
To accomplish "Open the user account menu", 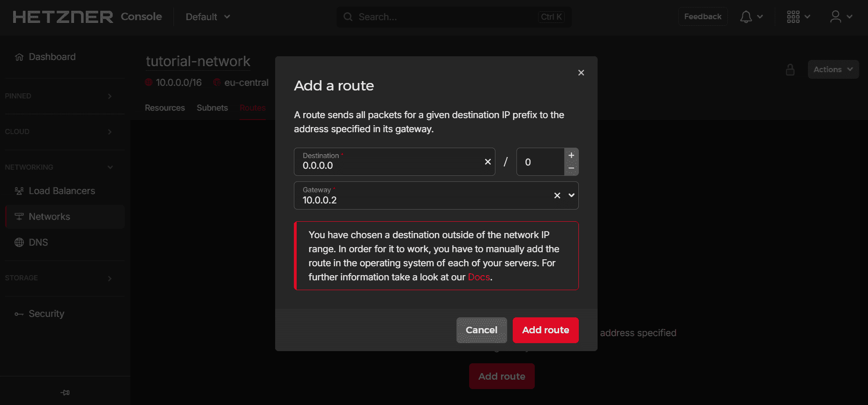I will 841,17.
